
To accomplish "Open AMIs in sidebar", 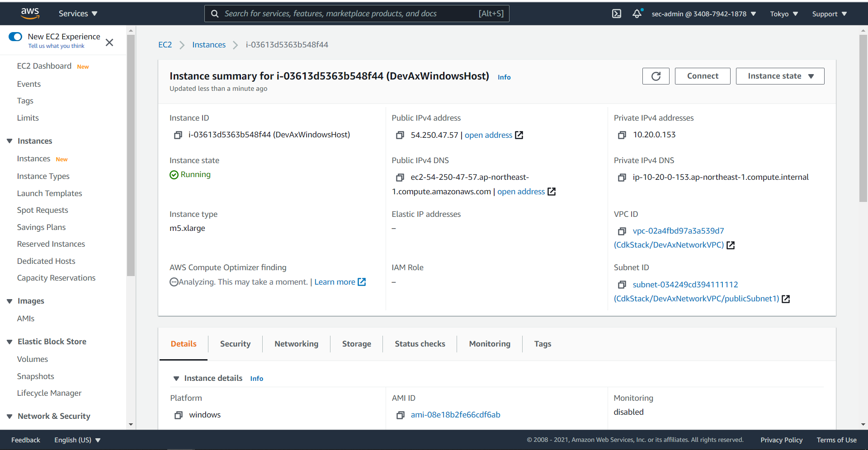I will (26, 319).
